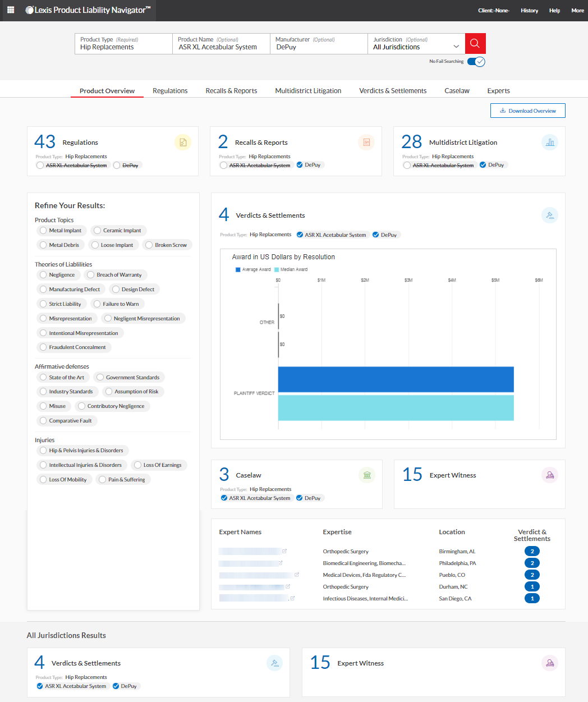The image size is (588, 702).
Task: Click the 43 Regulations count
Action: (45, 141)
